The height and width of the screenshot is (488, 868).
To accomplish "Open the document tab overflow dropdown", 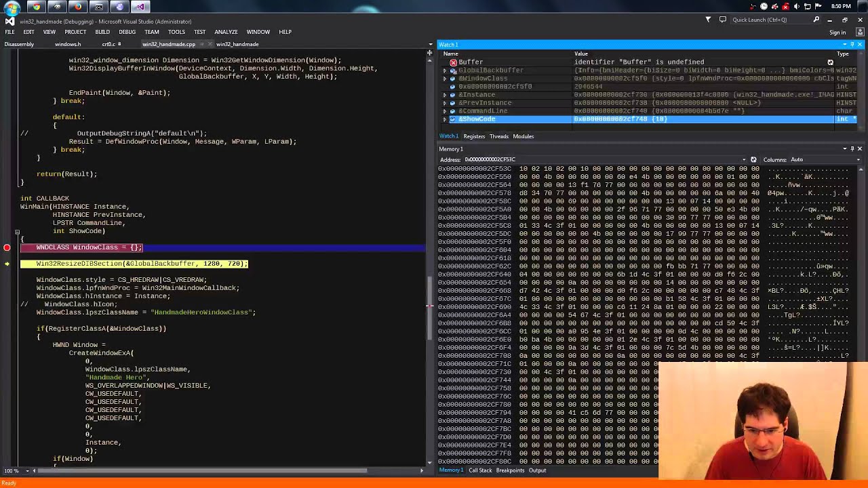I will [430, 45].
